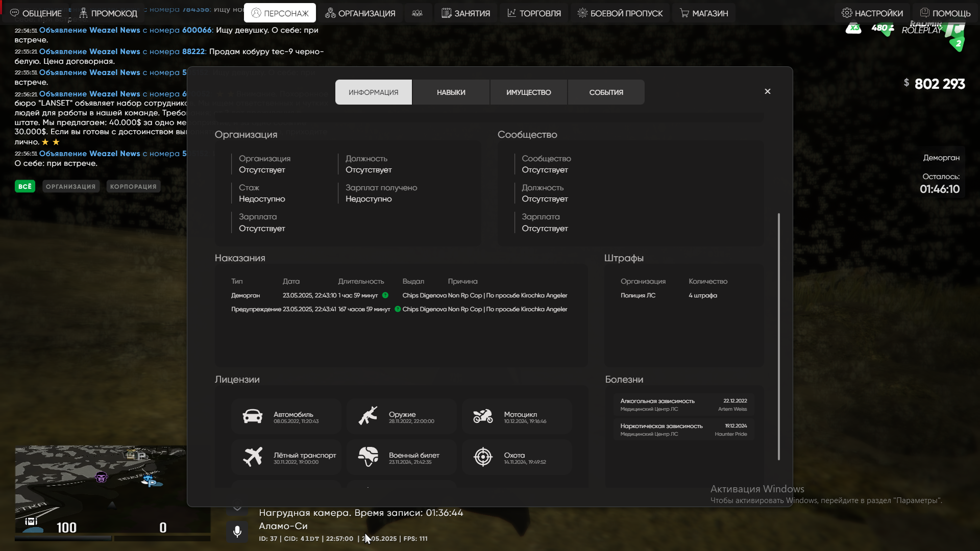This screenshot has width=980, height=551.
Task: Click the 01:46:10 remaining timer
Action: 940,189
